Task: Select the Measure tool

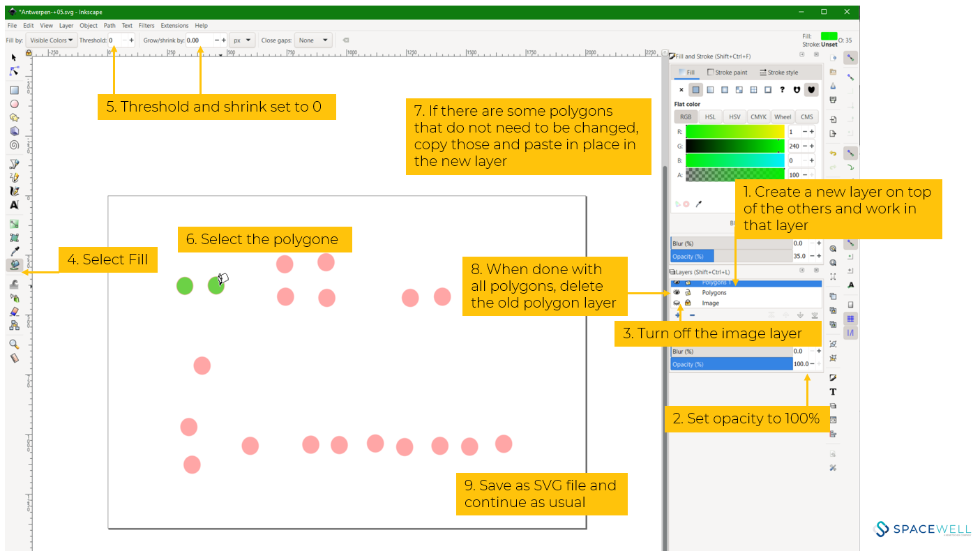Action: click(x=14, y=358)
